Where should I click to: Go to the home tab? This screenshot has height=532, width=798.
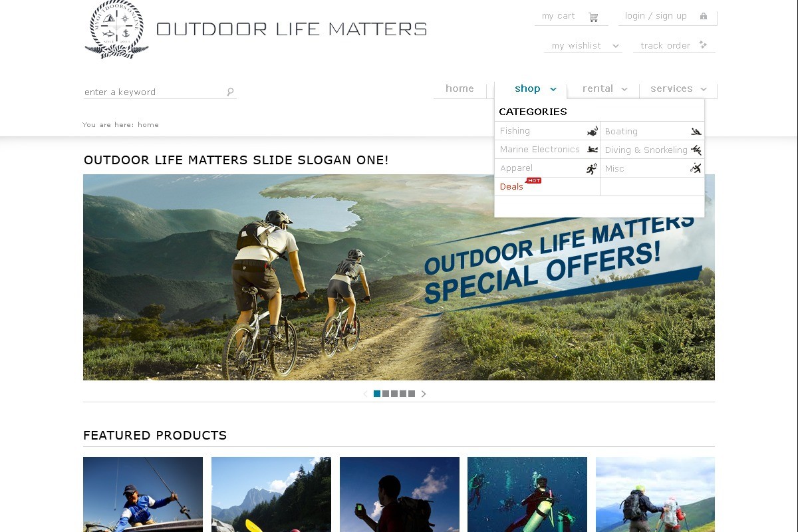[x=460, y=88]
